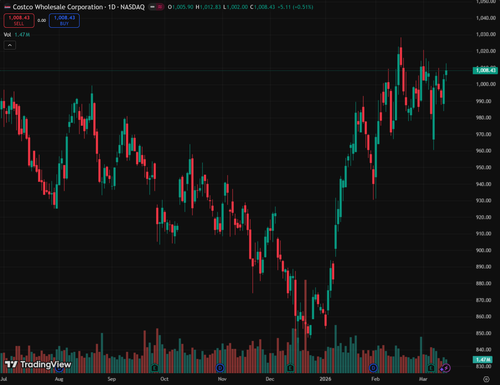Screen dimensions: 500x385
Task: Open the earnings marker in December
Action: tap(290, 368)
